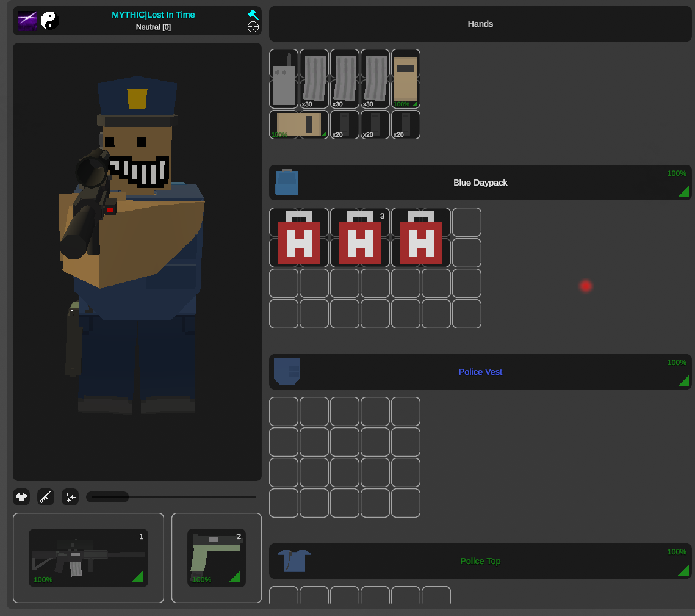The width and height of the screenshot is (695, 616).
Task: Select the wide tan item below the radio
Action: [299, 125]
